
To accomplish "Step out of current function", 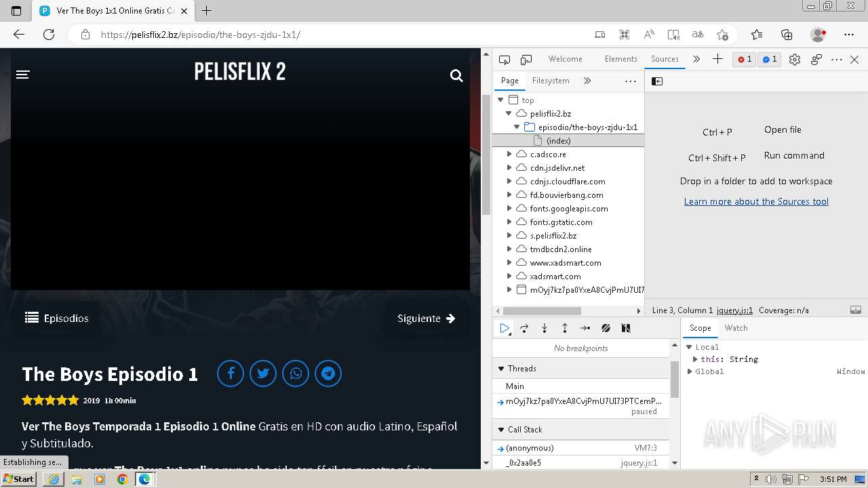I will click(565, 328).
